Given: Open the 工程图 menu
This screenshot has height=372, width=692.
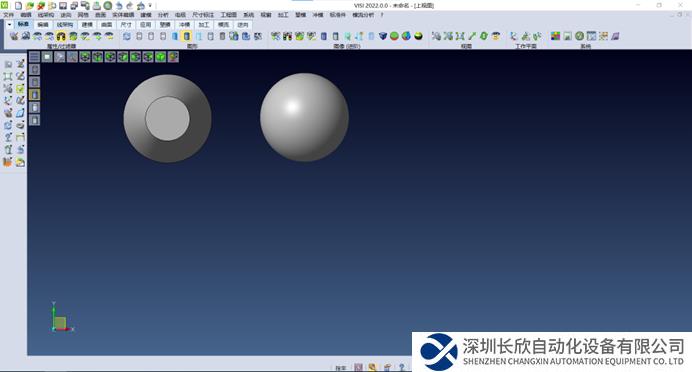Looking at the screenshot, I should [x=228, y=15].
